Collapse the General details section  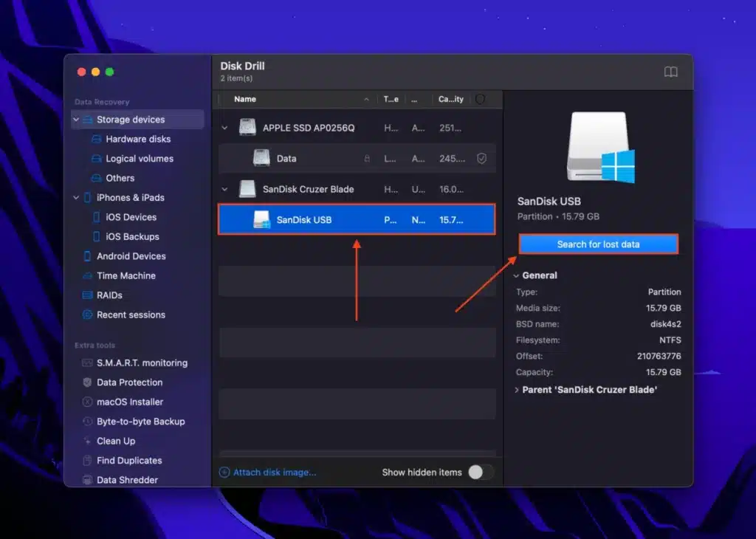tap(516, 275)
